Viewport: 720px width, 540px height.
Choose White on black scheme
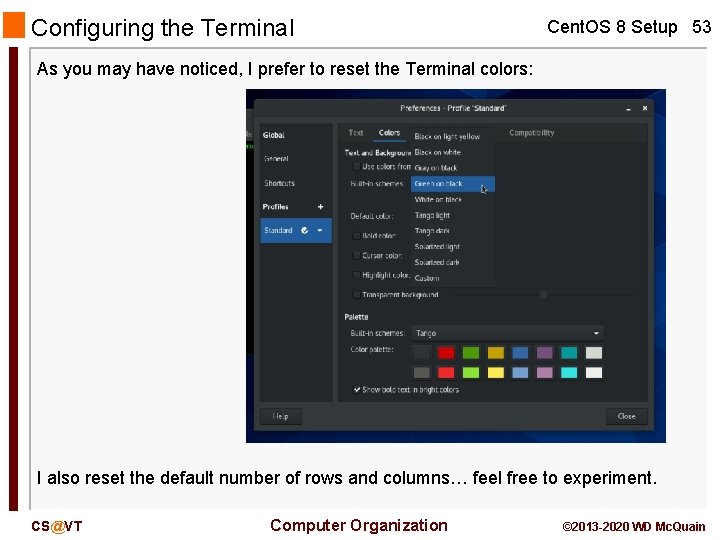[x=453, y=199]
